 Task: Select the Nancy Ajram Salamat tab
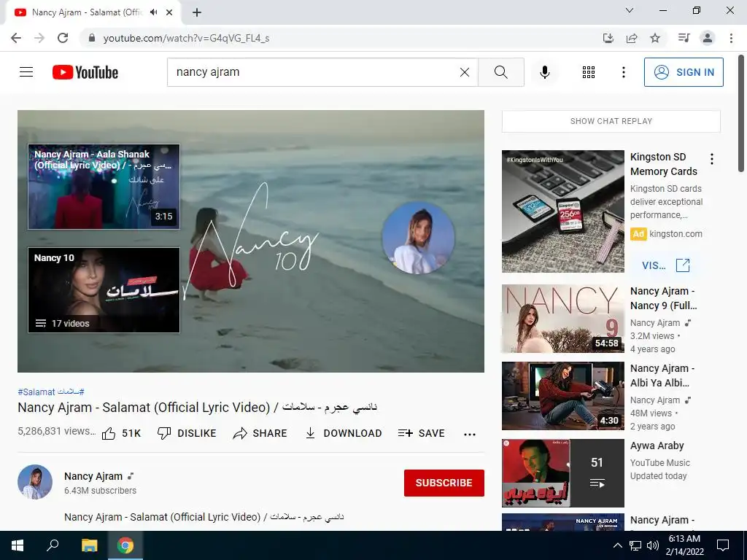tap(93, 12)
